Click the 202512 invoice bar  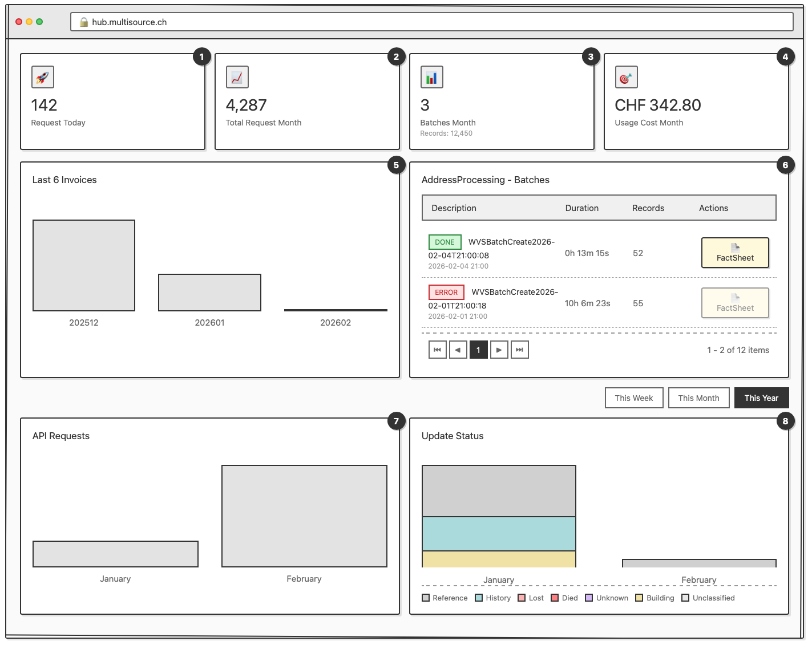click(x=84, y=265)
